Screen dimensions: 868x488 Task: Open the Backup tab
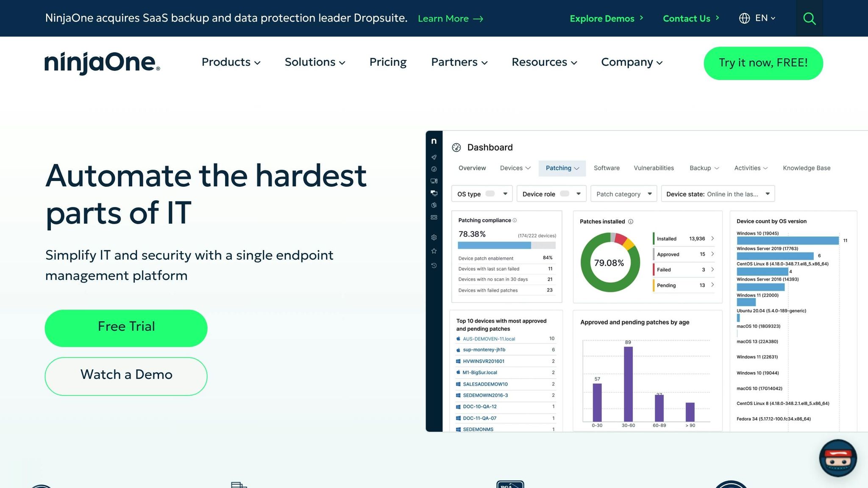coord(704,168)
